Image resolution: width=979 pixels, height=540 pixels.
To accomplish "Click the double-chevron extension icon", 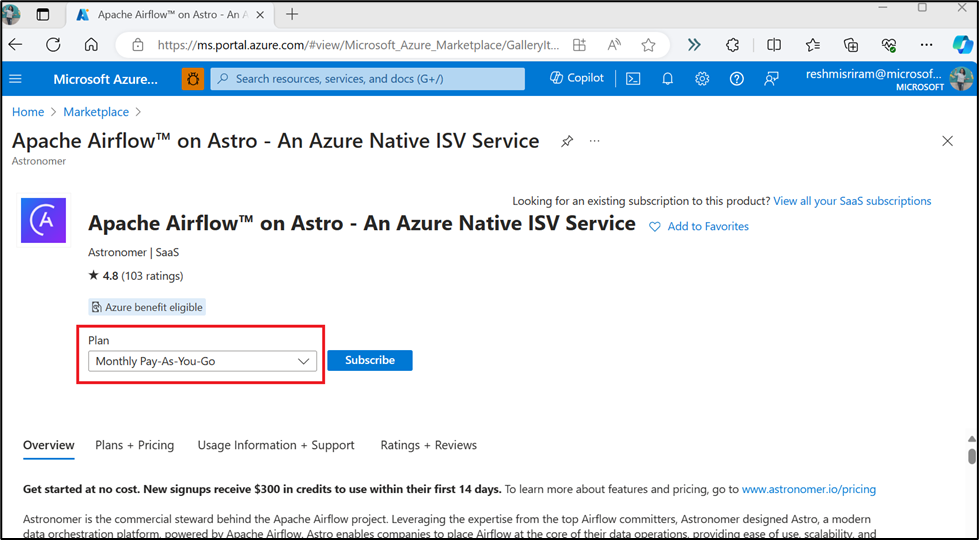I will pos(694,45).
